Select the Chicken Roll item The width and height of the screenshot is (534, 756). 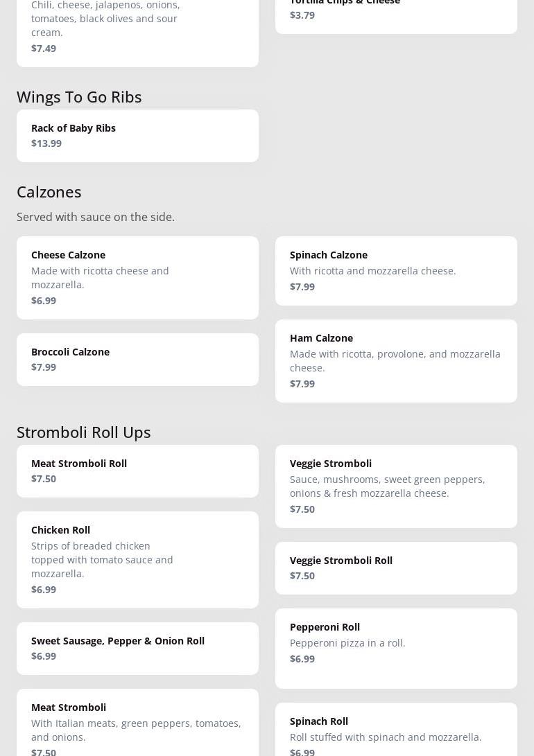pyautogui.click(x=137, y=559)
